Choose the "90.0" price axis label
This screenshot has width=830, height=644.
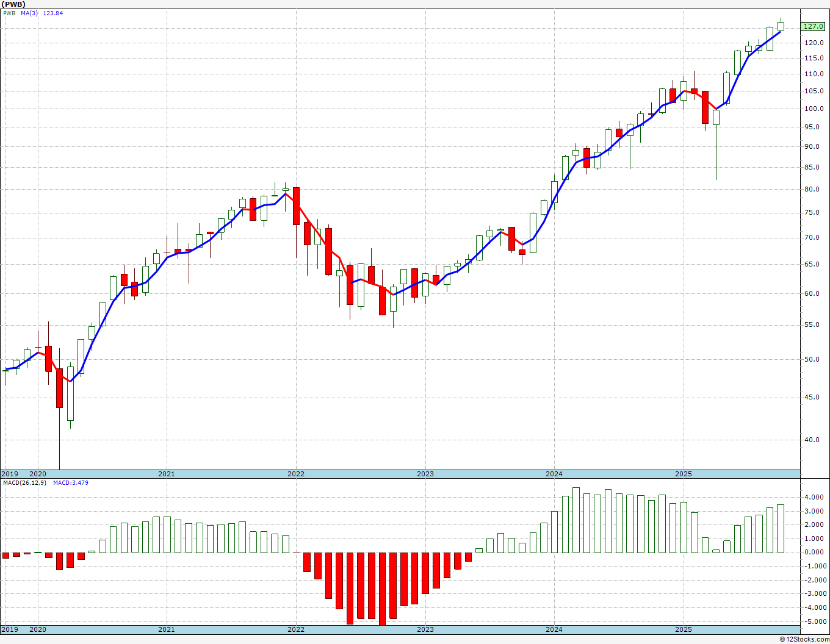point(812,146)
